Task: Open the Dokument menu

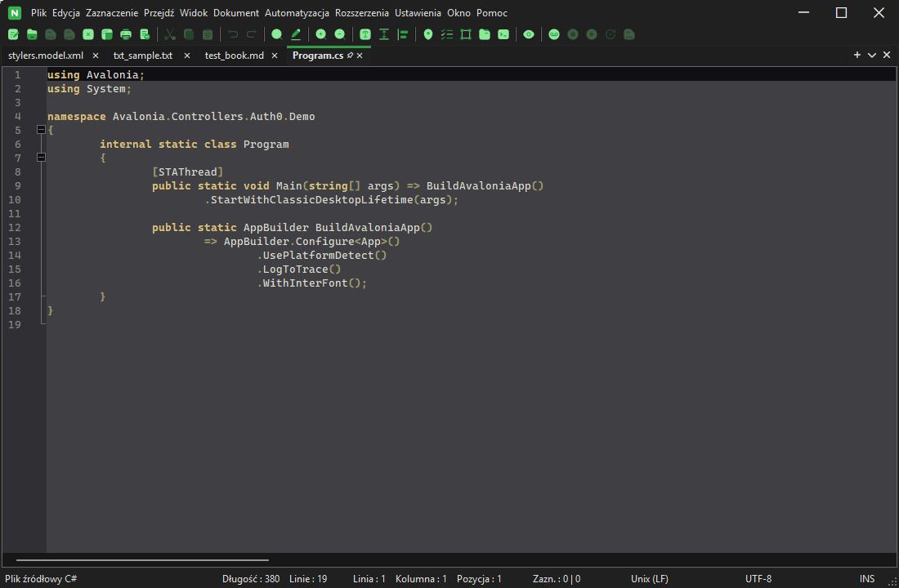Action: click(x=236, y=12)
